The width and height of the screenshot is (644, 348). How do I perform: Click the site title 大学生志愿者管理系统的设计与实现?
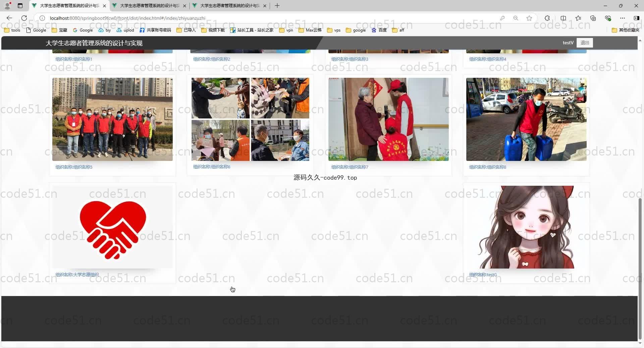[x=94, y=43]
